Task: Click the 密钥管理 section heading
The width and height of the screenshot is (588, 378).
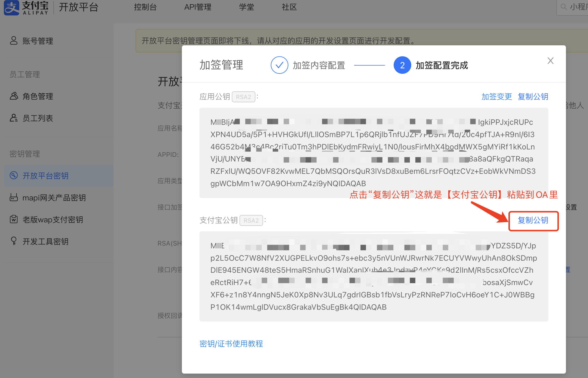Action: 25,154
